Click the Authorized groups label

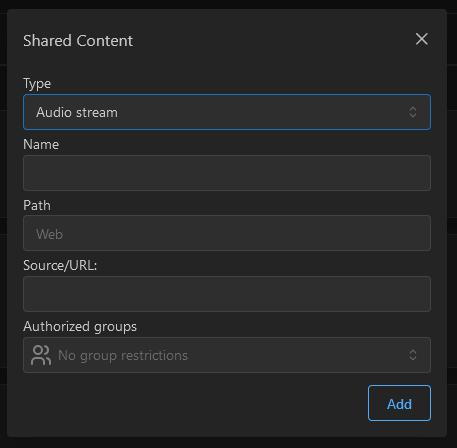pos(80,327)
